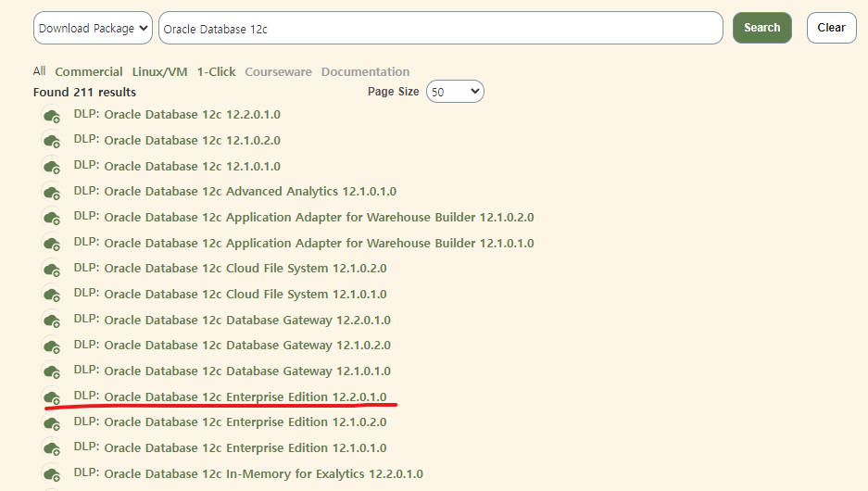Click cloud icon for Database Gateway 12.1.0.2.0
Screen dimensions: 868x491
pyautogui.click(x=52, y=346)
